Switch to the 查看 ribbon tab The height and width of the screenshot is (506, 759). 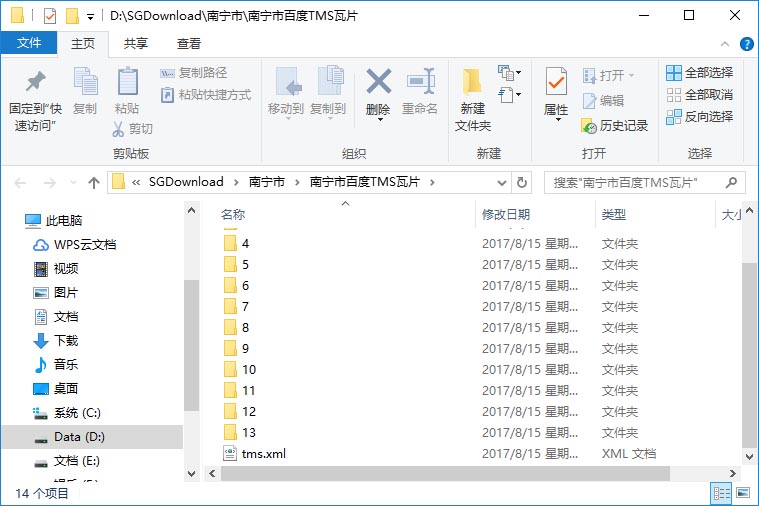point(188,44)
